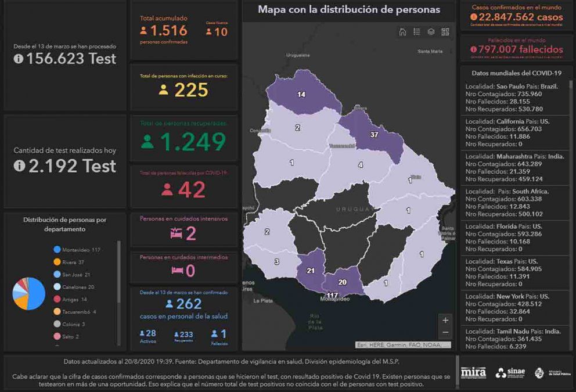This screenshot has width=576, height=392.
Task: Open the map legend list icon
Action: [417, 32]
